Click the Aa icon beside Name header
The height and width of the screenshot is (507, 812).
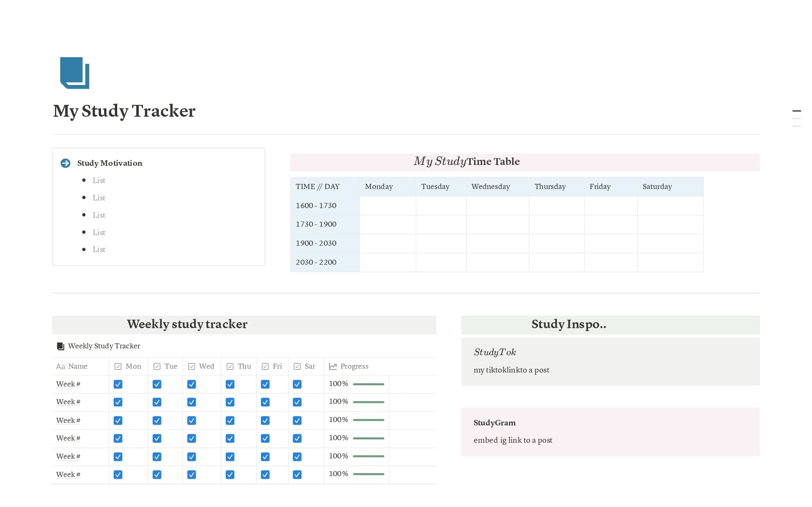coord(60,367)
